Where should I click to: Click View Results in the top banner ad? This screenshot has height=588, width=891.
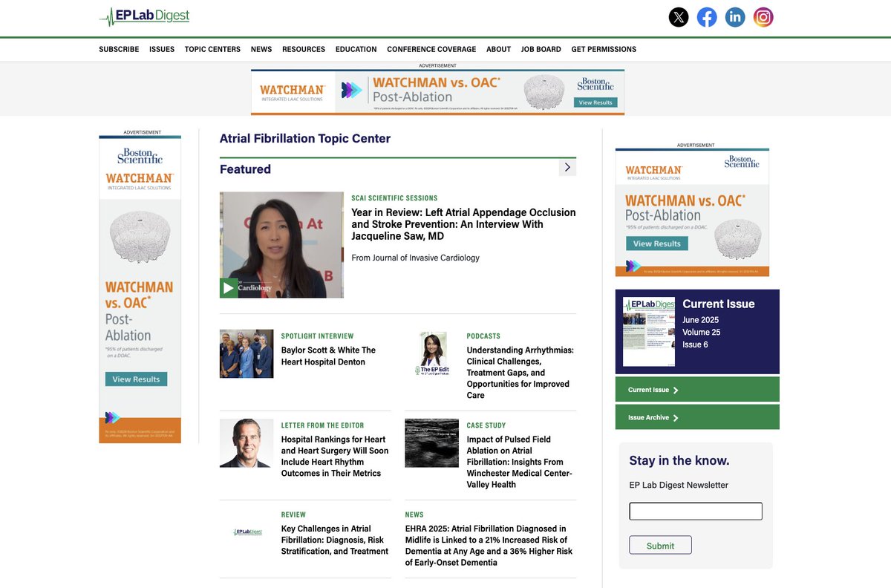(595, 102)
